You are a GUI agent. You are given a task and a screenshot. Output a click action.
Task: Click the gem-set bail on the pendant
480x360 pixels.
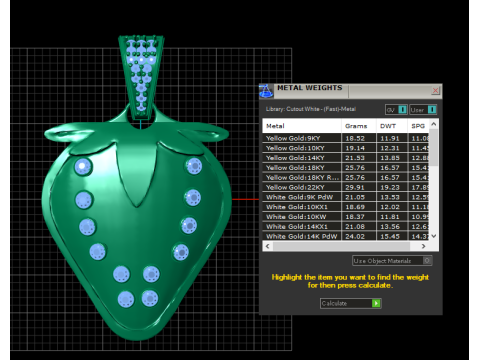[141, 77]
